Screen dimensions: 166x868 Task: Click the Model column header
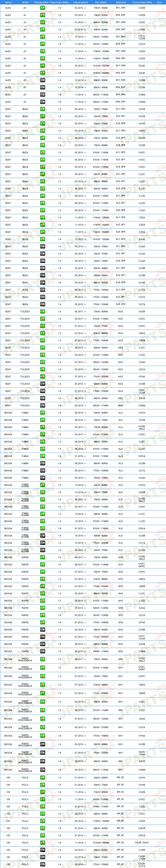point(25,2)
